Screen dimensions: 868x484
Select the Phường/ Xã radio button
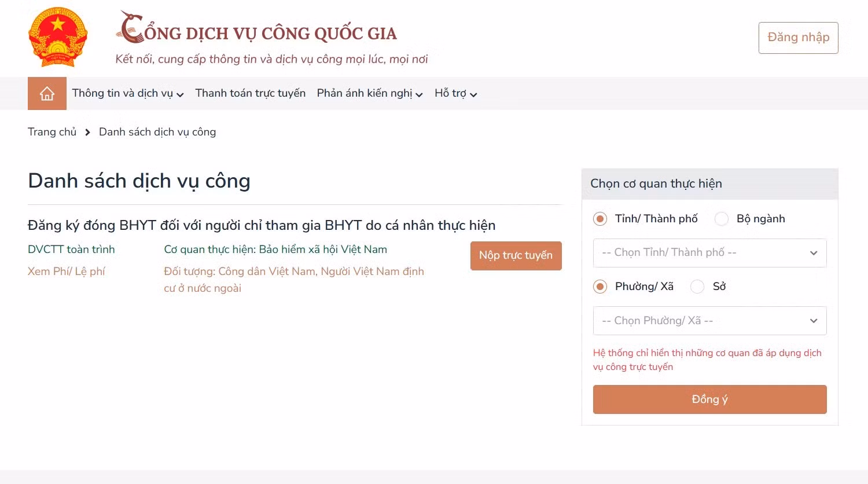[600, 287]
